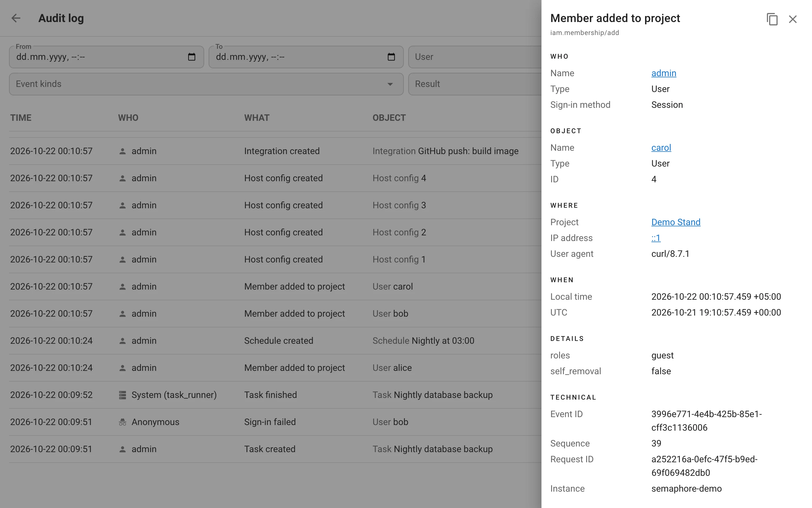Click the TIME column header
Image resolution: width=812 pixels, height=508 pixels.
click(21, 118)
